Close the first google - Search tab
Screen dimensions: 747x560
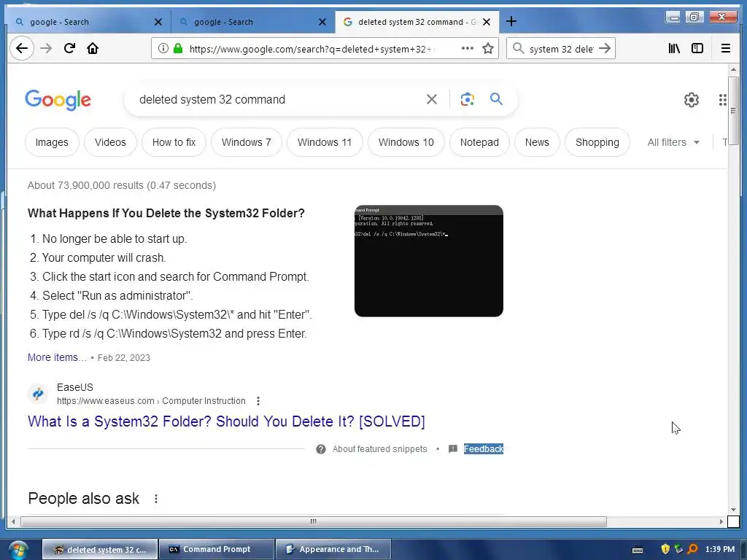[x=158, y=22]
